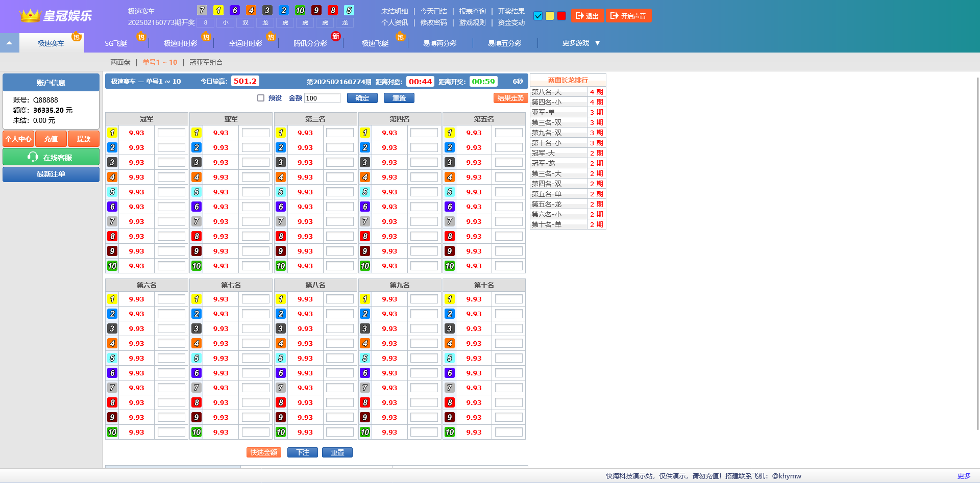This screenshot has height=483, width=980.
Task: Click cyan ball 5 under 第十名
Action: (x=450, y=358)
